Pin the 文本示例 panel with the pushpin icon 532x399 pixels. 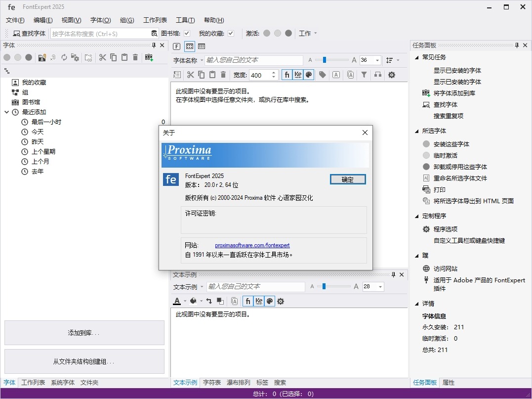[x=393, y=274]
